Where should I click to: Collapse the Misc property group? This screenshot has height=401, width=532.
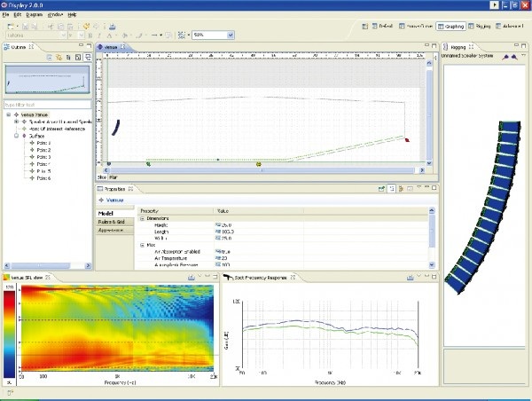click(x=143, y=245)
